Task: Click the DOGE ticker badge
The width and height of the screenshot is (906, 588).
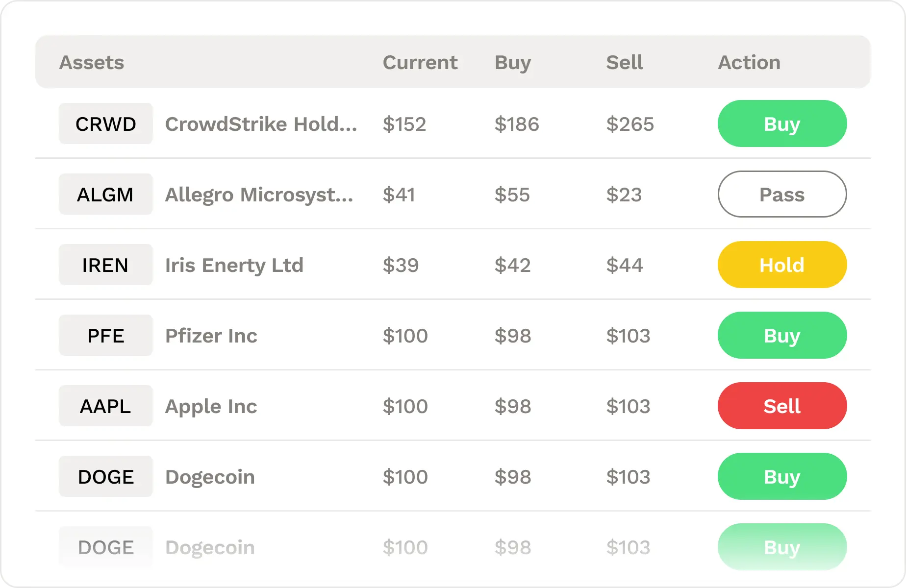Action: coord(105,476)
